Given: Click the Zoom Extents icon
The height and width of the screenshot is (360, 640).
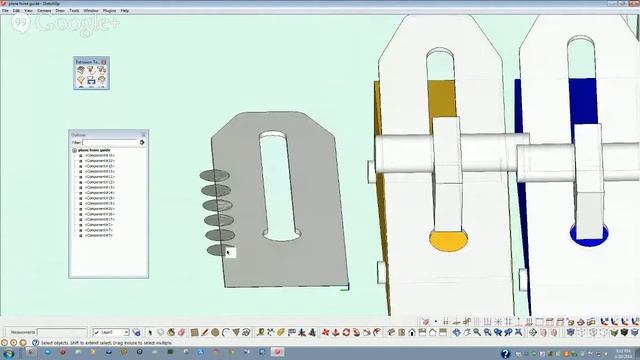Looking at the screenshot, I should pyautogui.click(x=519, y=333).
